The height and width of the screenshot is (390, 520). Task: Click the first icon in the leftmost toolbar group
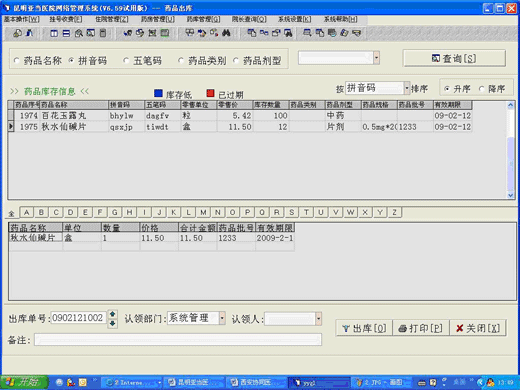coord(17,33)
